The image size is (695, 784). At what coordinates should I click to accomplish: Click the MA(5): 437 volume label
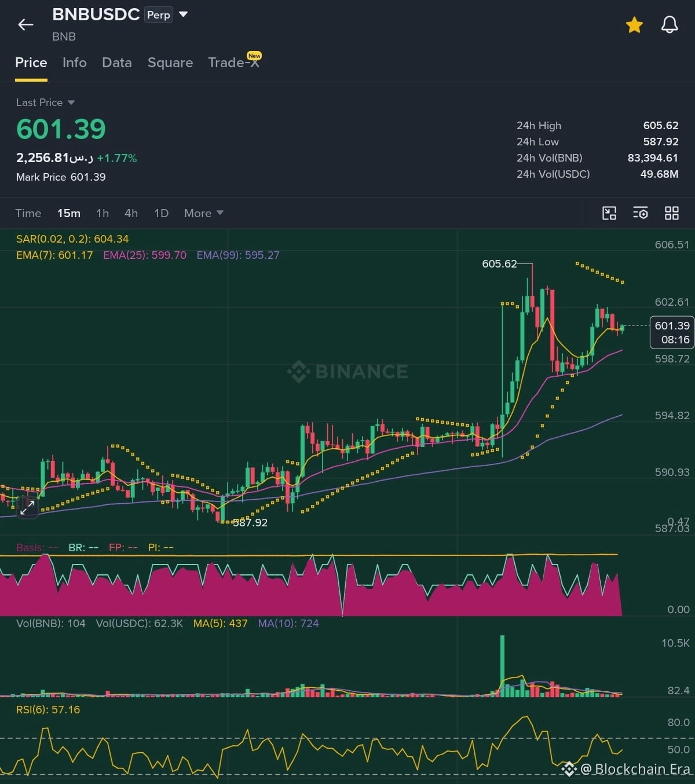tap(220, 624)
